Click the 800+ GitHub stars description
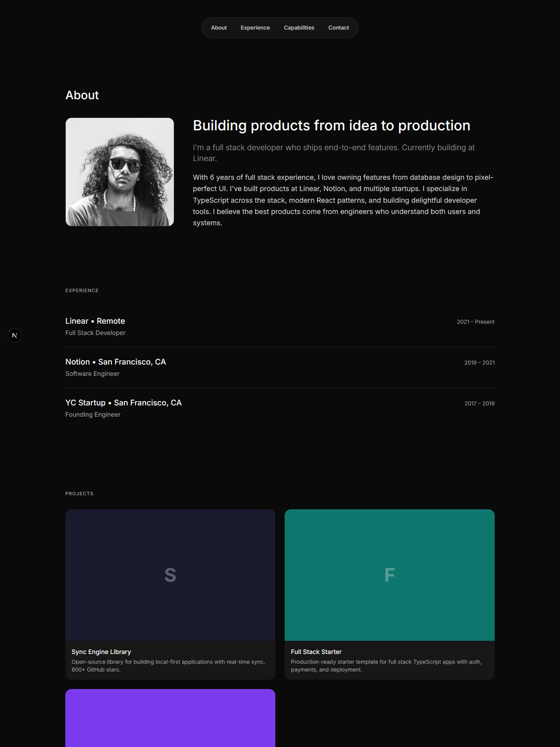The image size is (560, 747). pyautogui.click(x=168, y=666)
